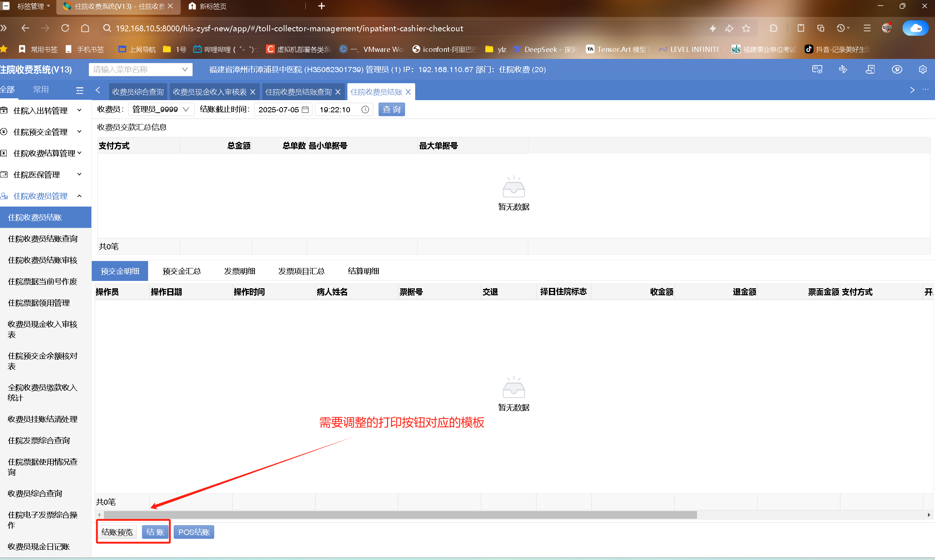Click browser refresh button
The width and height of the screenshot is (935, 560).
65,28
